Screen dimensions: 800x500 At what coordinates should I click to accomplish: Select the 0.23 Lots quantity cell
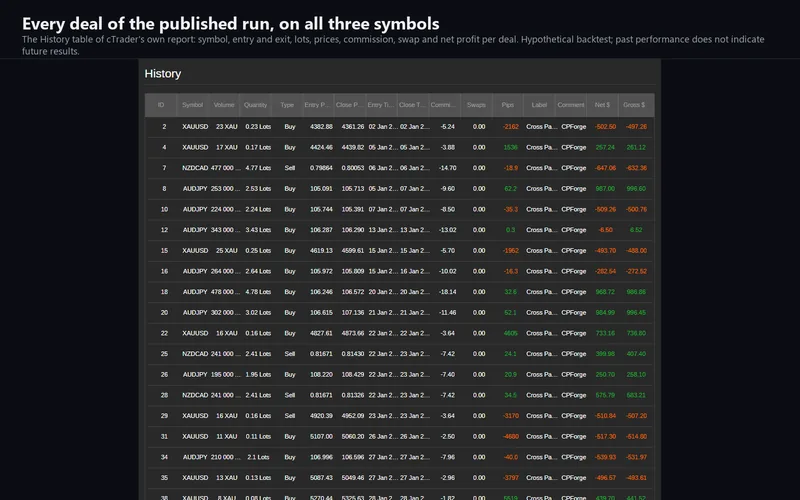pyautogui.click(x=258, y=127)
